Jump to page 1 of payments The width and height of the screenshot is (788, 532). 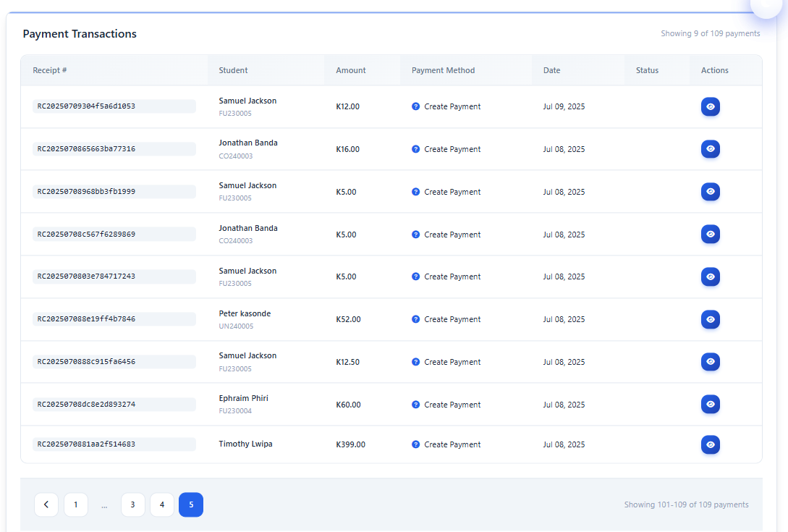point(76,504)
